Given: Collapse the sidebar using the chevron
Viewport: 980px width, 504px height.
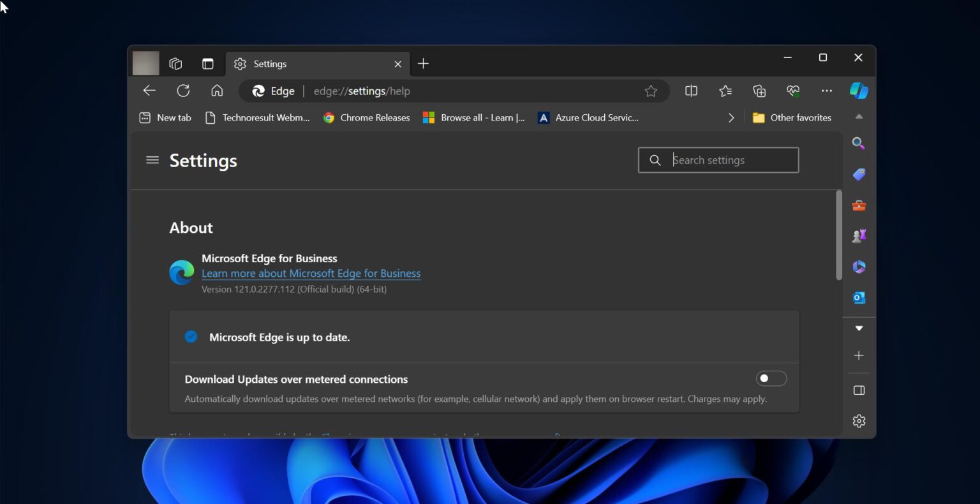Looking at the screenshot, I should (x=859, y=328).
